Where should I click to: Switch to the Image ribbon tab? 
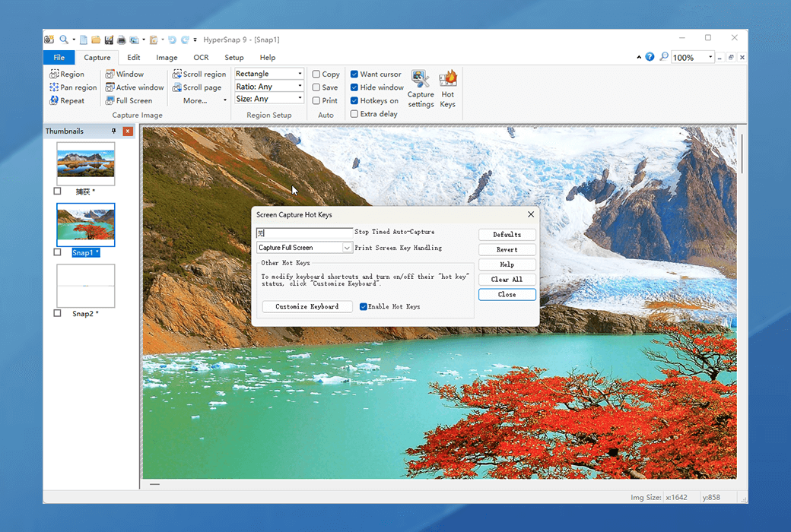point(167,57)
